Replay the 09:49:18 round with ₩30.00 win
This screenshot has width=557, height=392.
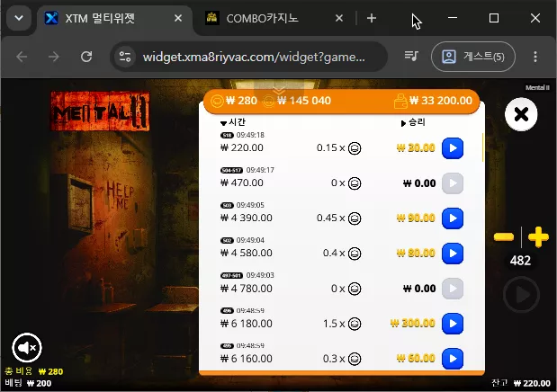click(x=453, y=148)
